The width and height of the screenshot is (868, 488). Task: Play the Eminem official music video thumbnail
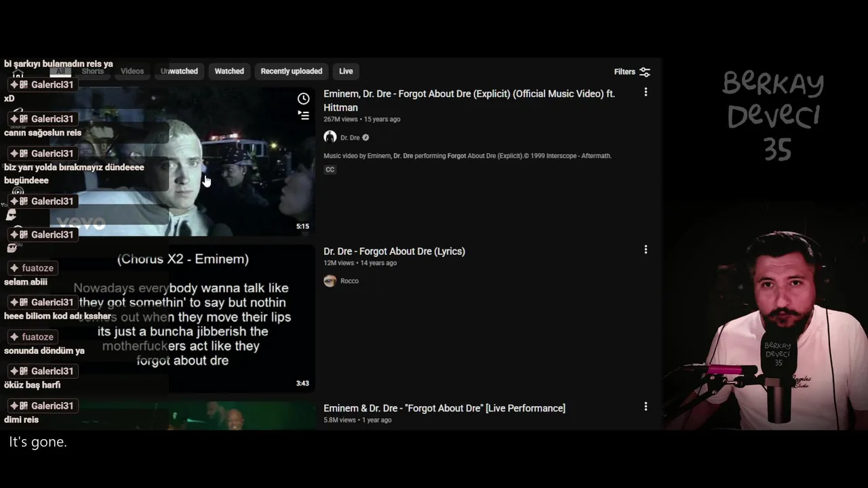click(x=182, y=161)
